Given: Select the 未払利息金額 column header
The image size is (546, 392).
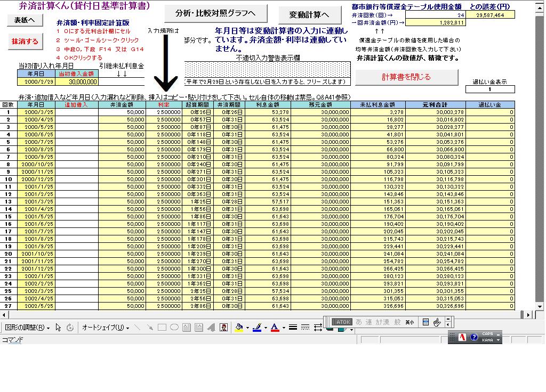Looking at the screenshot, I should pyautogui.click(x=378, y=105).
